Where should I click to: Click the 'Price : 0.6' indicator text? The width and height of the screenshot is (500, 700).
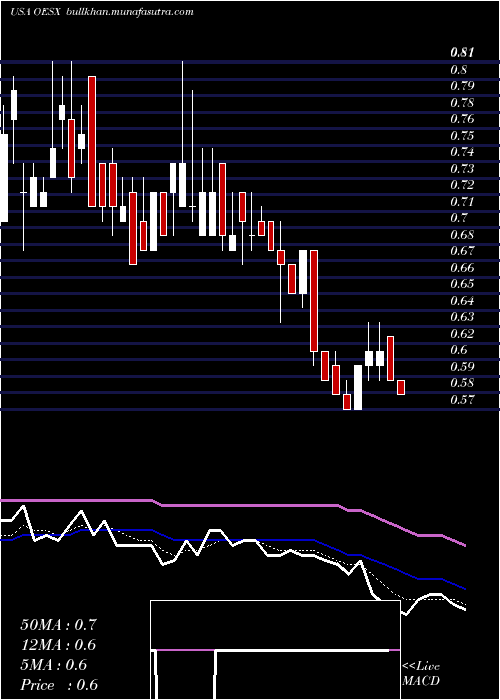[59, 685]
